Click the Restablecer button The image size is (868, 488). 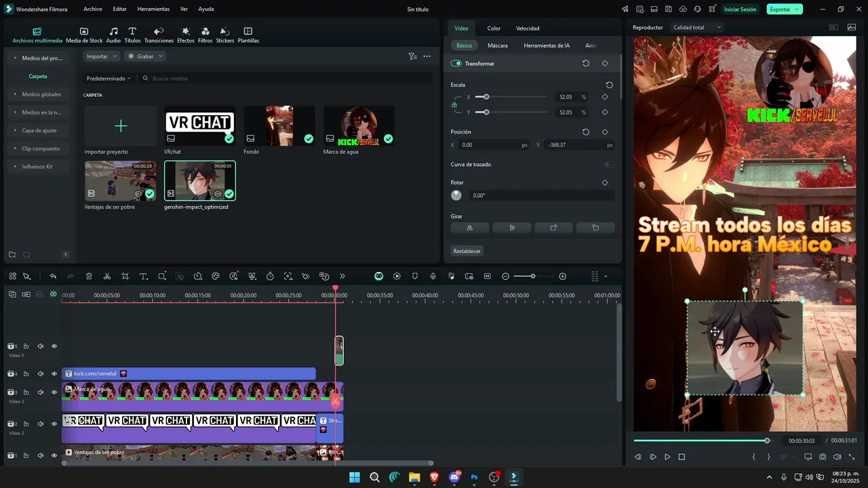pos(467,251)
